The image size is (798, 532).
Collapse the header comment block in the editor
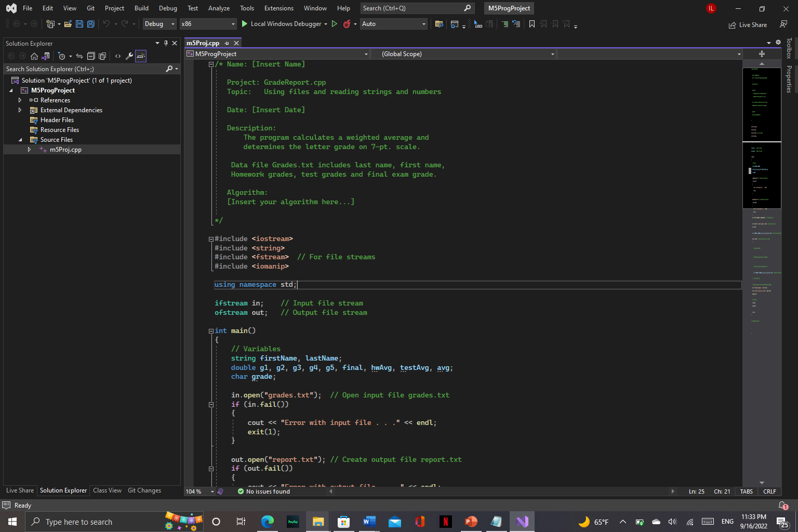(211, 64)
